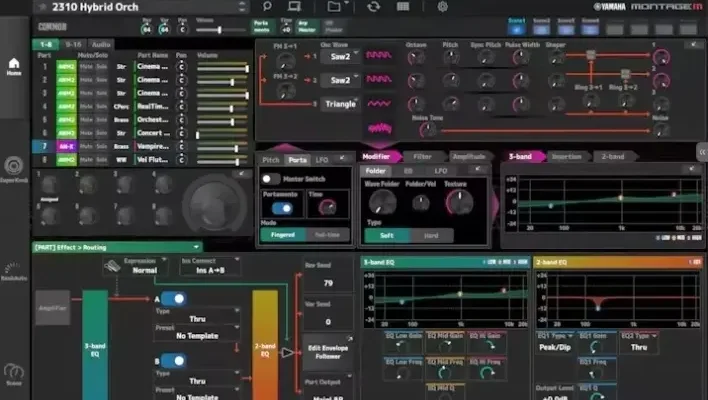This screenshot has height=400, width=708.
Task: Select the Saw2 waveform icon for oscillator 1
Action: (379, 57)
